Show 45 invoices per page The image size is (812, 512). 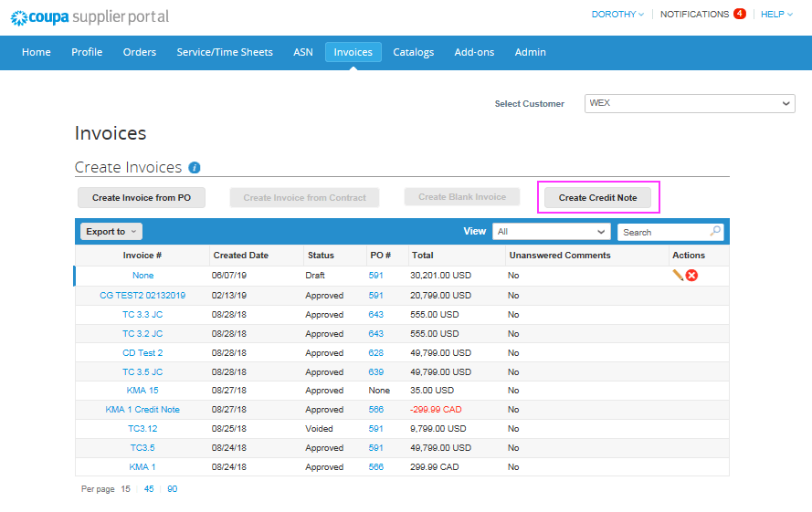(x=149, y=489)
